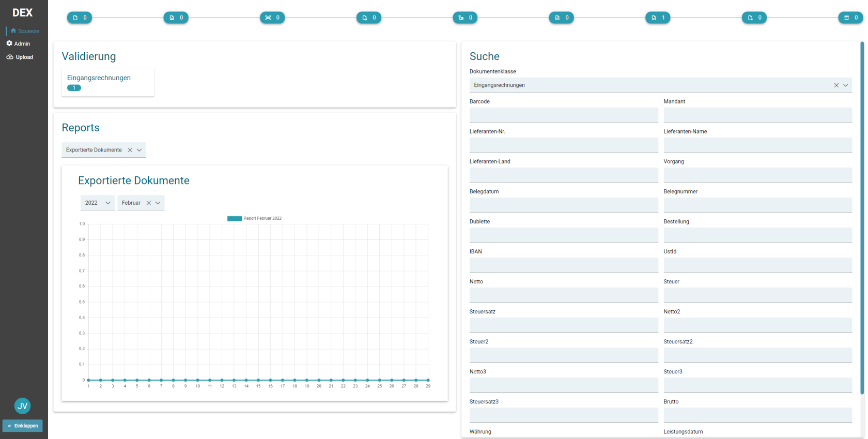Open the pipeline step showing count 1
This screenshot has width=868, height=439.
click(x=658, y=18)
